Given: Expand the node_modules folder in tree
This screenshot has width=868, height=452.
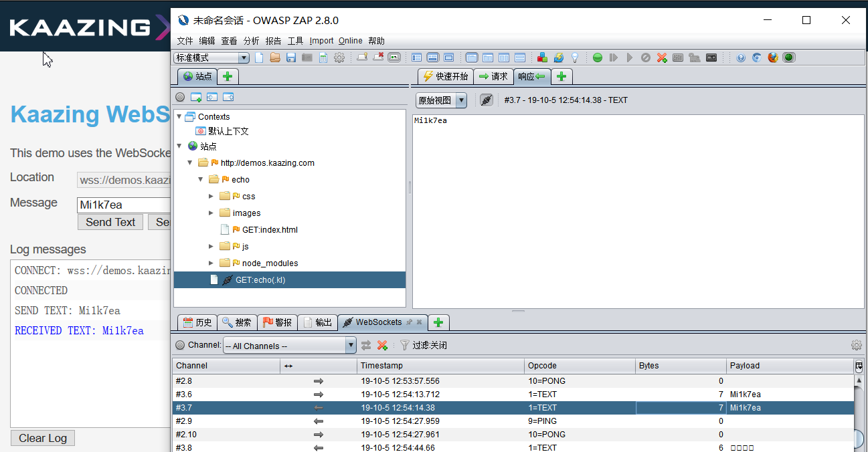Looking at the screenshot, I should (x=211, y=263).
